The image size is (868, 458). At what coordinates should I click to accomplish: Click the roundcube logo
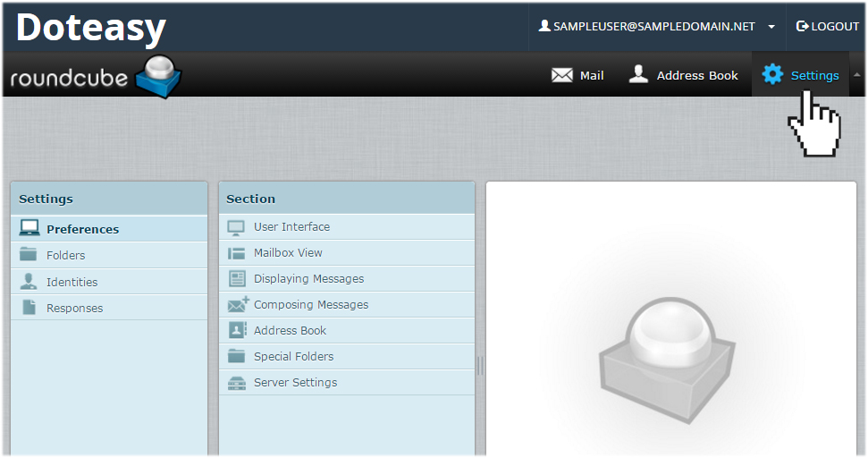point(96,77)
